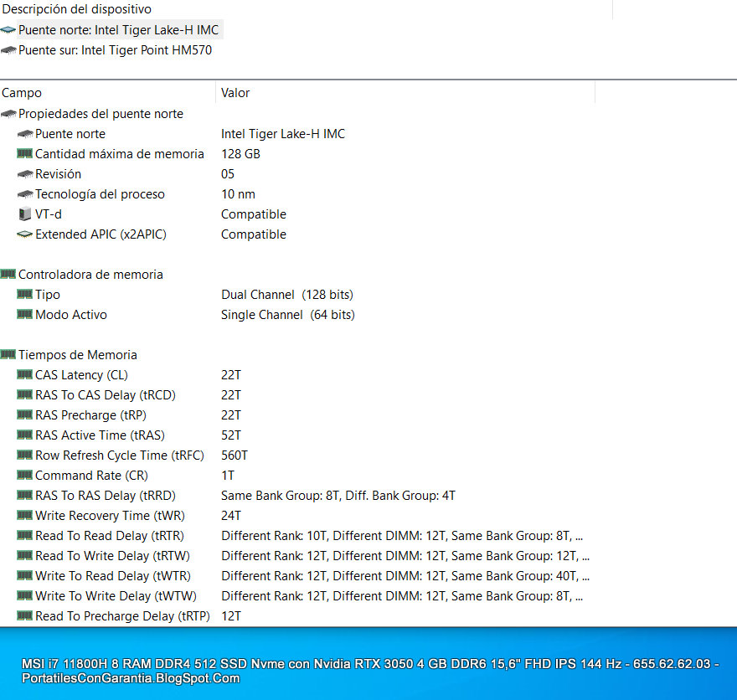
Task: Select the Controladora de memoria group row
Action: coord(90,275)
